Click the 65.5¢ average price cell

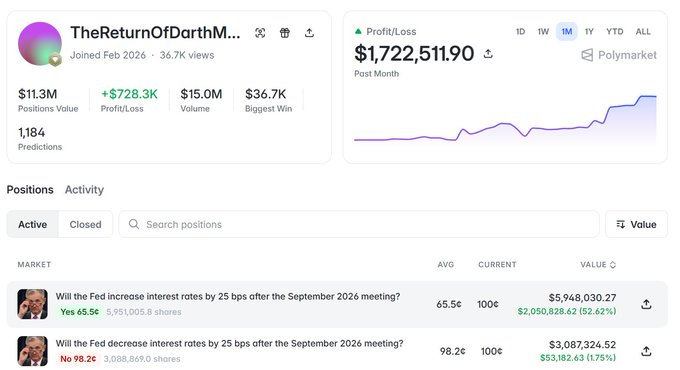449,305
